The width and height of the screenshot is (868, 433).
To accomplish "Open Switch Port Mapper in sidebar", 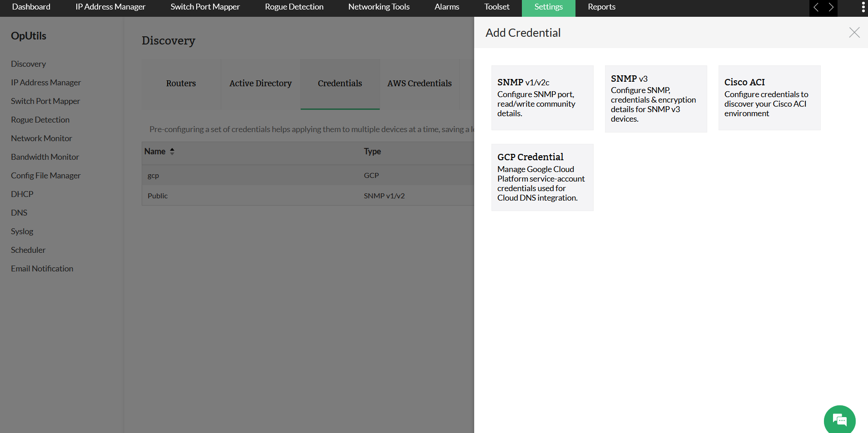I will (45, 101).
